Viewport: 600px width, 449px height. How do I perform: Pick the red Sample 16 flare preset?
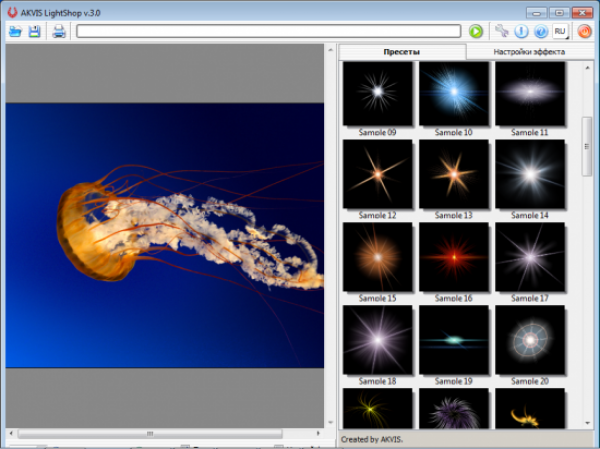(x=454, y=257)
